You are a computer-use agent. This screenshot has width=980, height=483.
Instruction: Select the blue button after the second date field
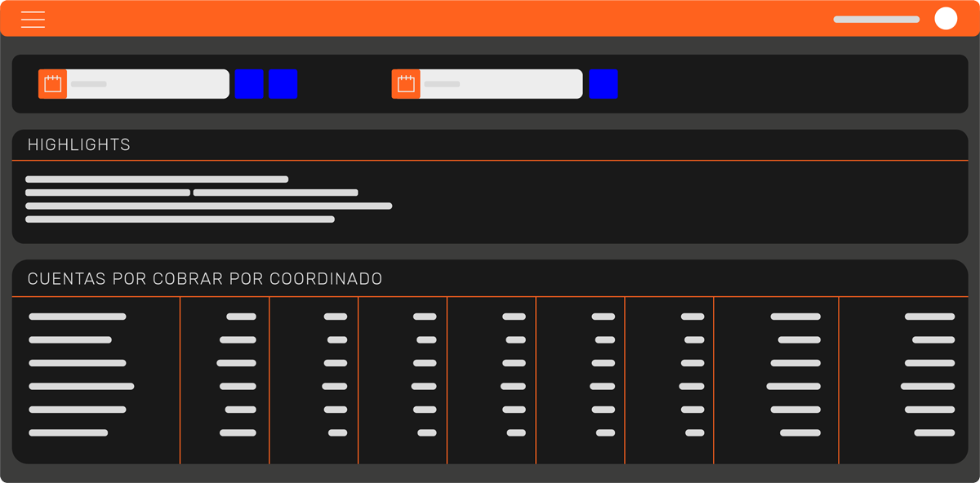(x=604, y=83)
